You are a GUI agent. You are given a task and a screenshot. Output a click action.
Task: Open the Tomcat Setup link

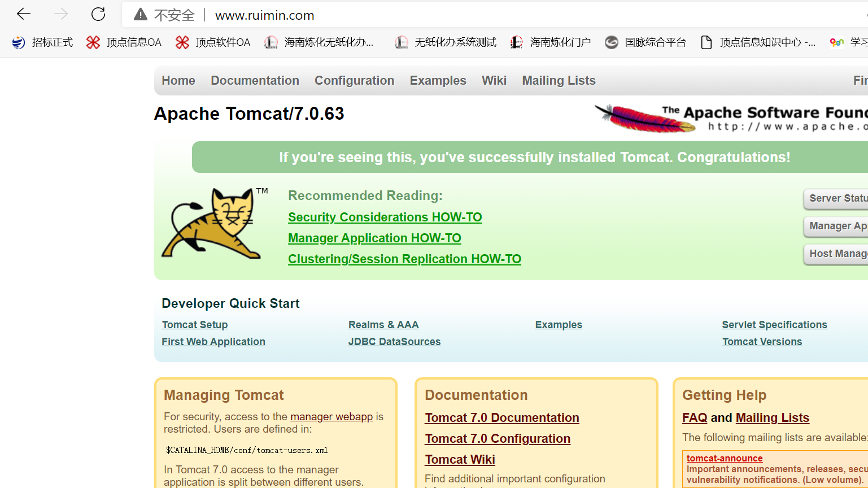point(195,325)
